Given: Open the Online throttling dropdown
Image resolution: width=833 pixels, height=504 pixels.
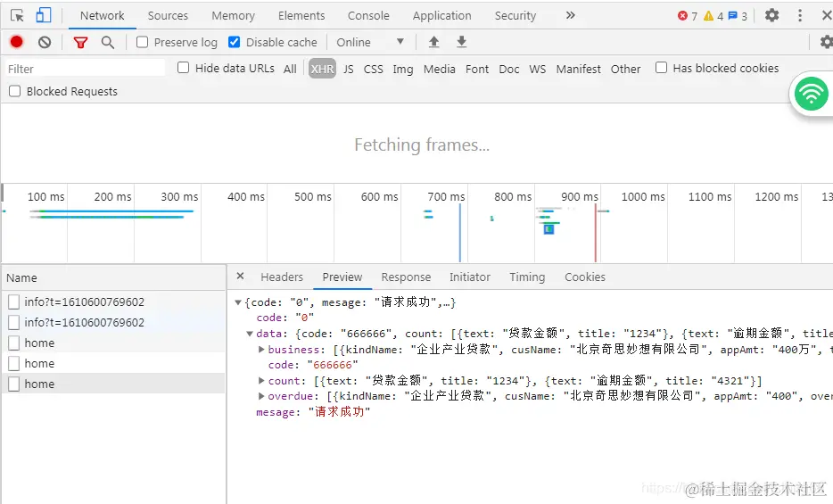Looking at the screenshot, I should 370,42.
